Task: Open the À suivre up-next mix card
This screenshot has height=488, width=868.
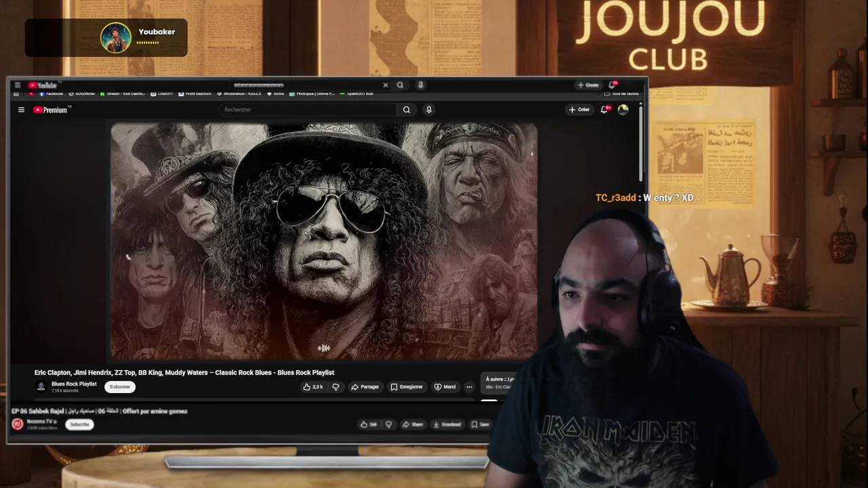Action: [x=498, y=383]
